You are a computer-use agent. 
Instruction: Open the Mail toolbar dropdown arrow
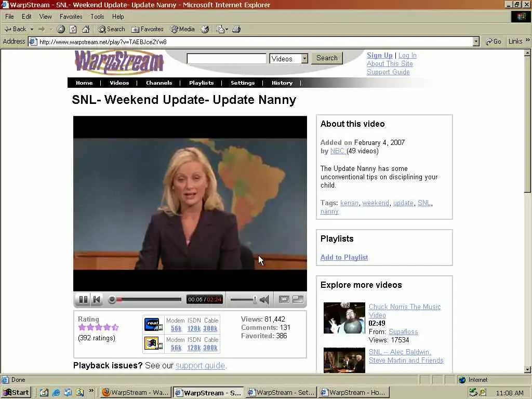pyautogui.click(x=227, y=29)
